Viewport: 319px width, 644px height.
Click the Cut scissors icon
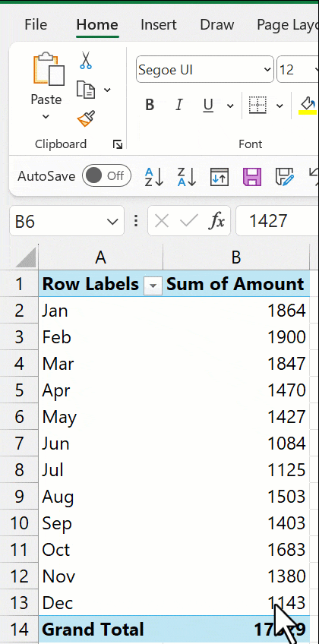85,60
